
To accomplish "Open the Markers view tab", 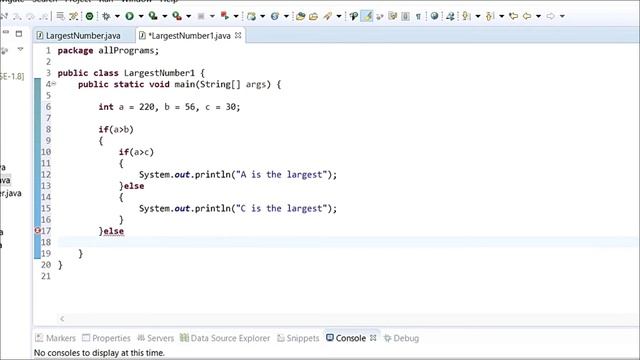I will [x=56, y=338].
